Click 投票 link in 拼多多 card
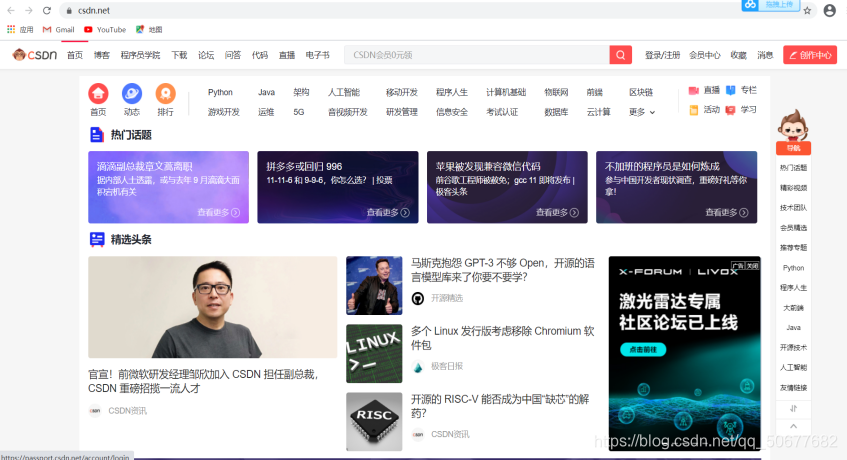Image resolution: width=847 pixels, height=460 pixels. 385,180
